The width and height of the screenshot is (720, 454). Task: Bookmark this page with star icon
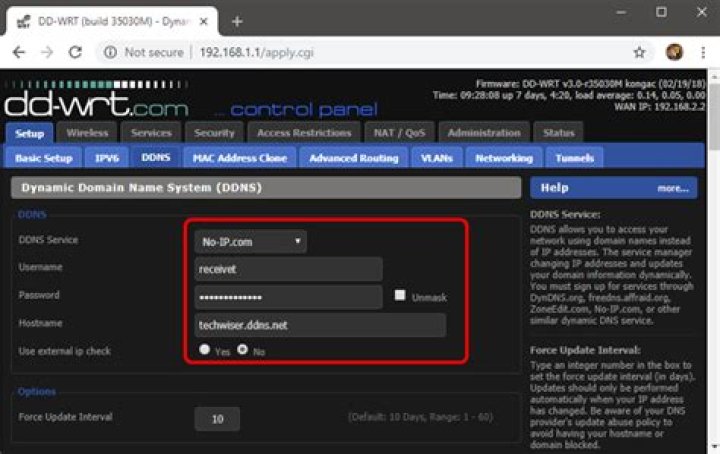click(639, 52)
